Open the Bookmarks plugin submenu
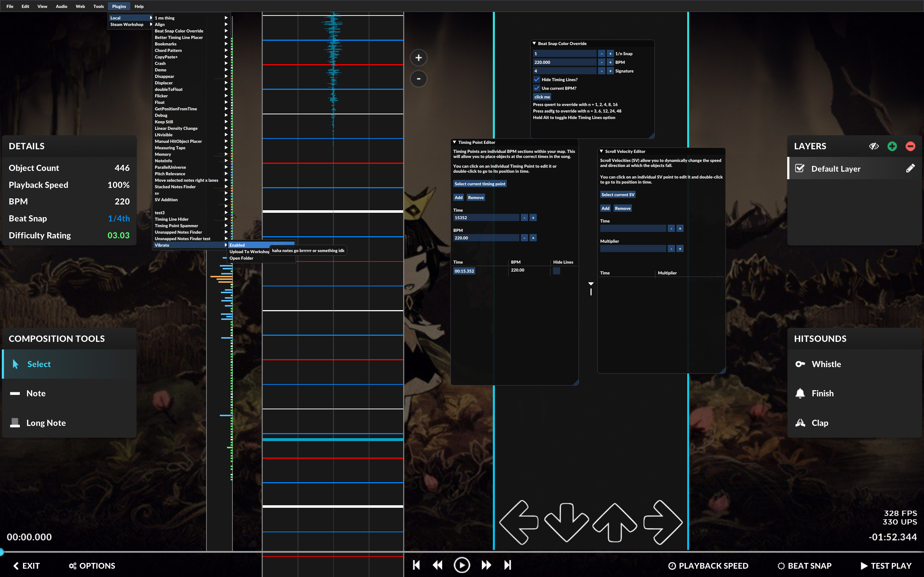Viewport: 924px width, 577px height. click(x=165, y=44)
